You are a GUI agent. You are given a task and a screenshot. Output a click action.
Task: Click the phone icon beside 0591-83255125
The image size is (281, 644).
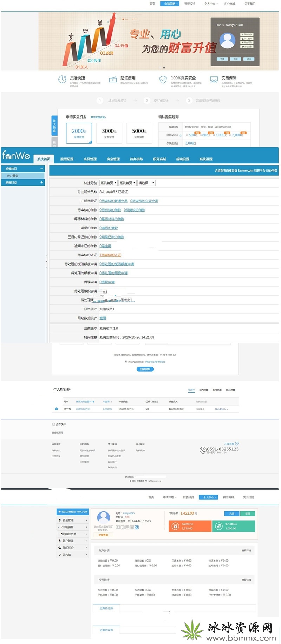203,450
